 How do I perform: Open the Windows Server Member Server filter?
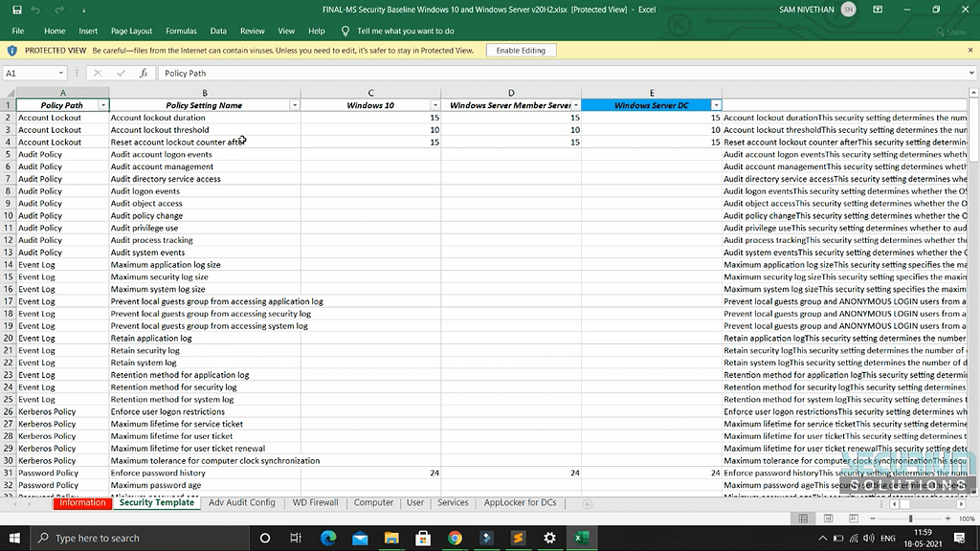point(575,105)
